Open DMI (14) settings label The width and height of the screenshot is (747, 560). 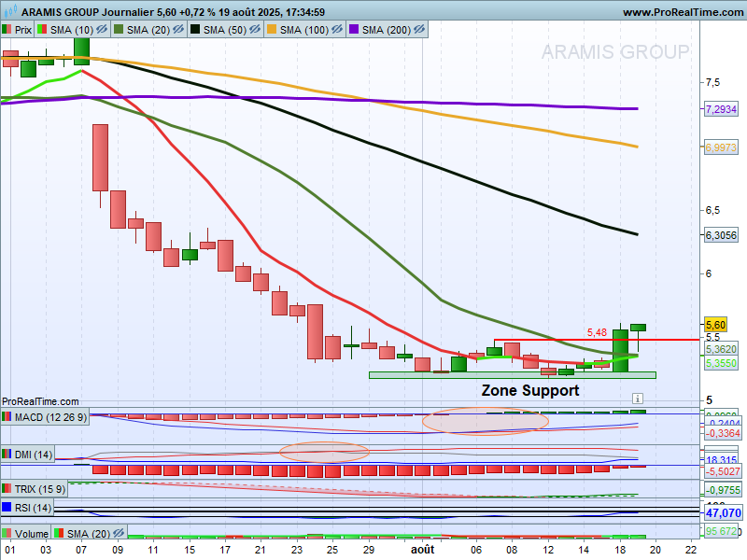[x=34, y=455]
